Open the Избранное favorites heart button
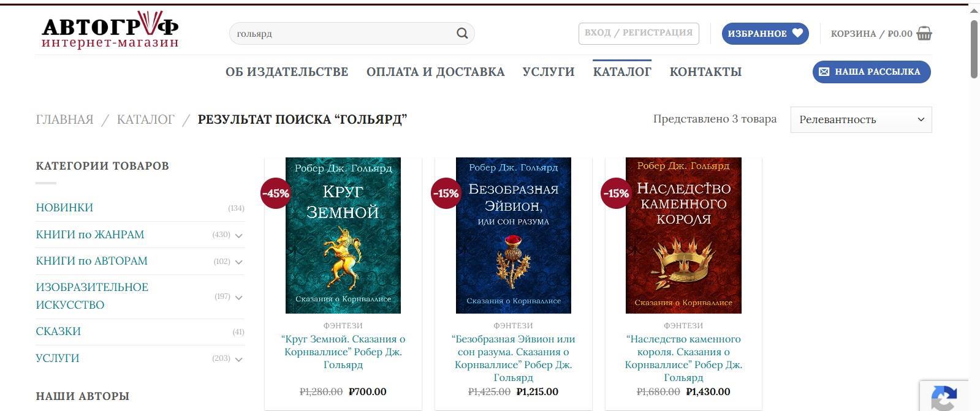The height and width of the screenshot is (411, 980). pyautogui.click(x=765, y=33)
